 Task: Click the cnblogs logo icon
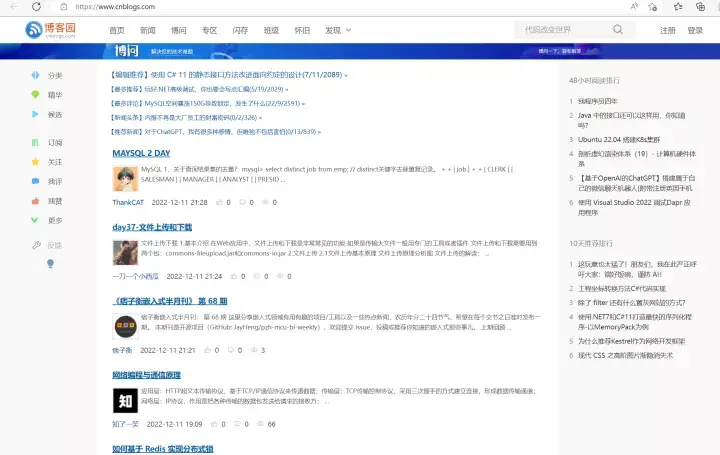coord(34,30)
